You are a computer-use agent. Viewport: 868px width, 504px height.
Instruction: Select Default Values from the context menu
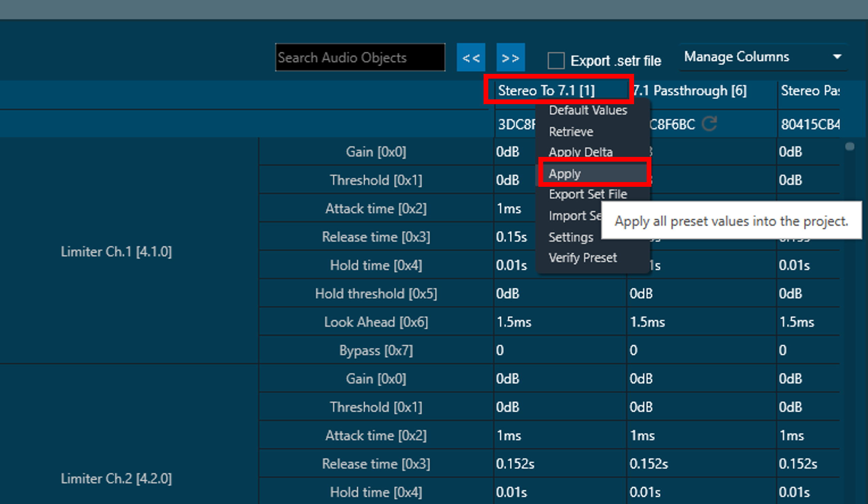coord(588,110)
